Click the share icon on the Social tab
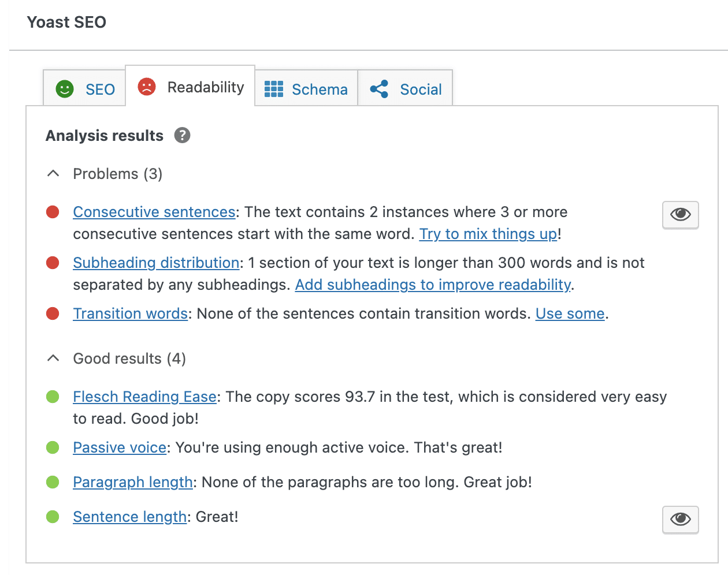The height and width of the screenshot is (575, 728). click(380, 89)
